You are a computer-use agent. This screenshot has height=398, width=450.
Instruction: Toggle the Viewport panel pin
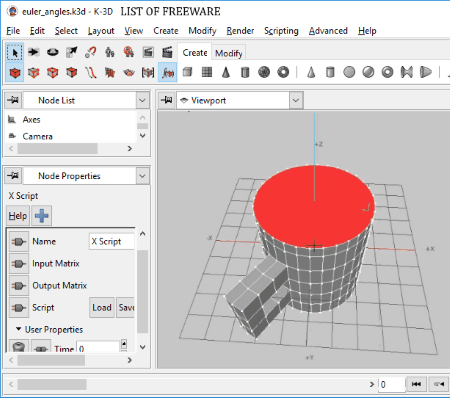pyautogui.click(x=167, y=100)
